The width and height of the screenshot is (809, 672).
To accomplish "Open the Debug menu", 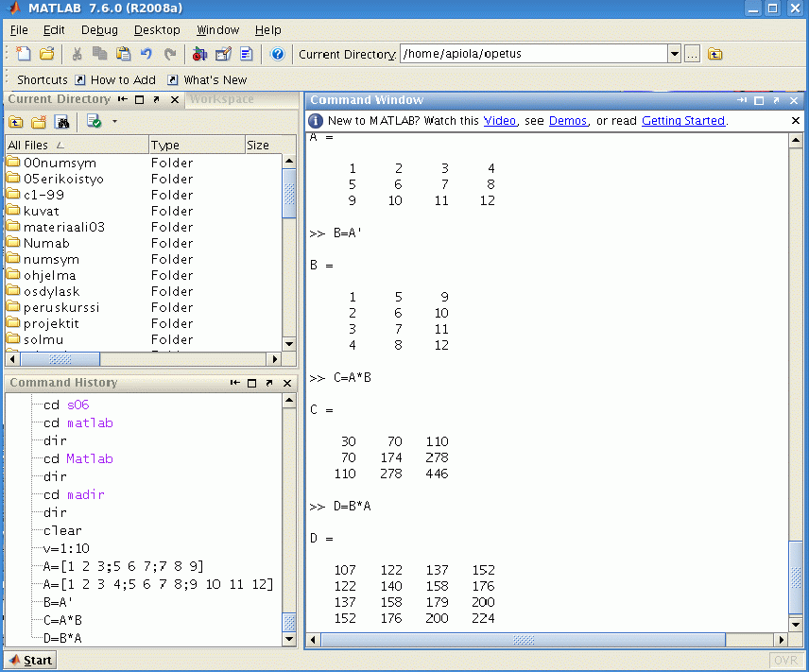I will 99,30.
